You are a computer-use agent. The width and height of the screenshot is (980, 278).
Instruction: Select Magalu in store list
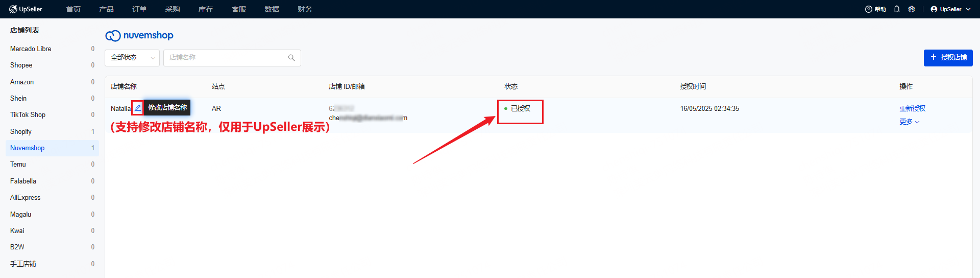click(52, 214)
